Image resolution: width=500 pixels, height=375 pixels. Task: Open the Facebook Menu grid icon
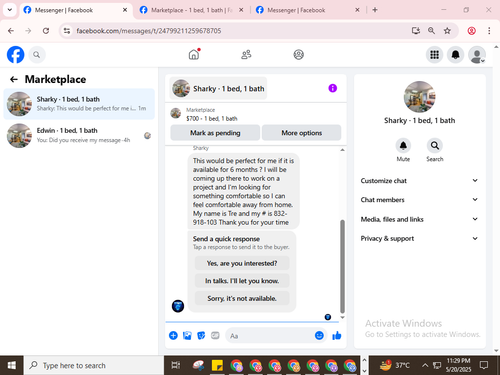[x=434, y=55]
